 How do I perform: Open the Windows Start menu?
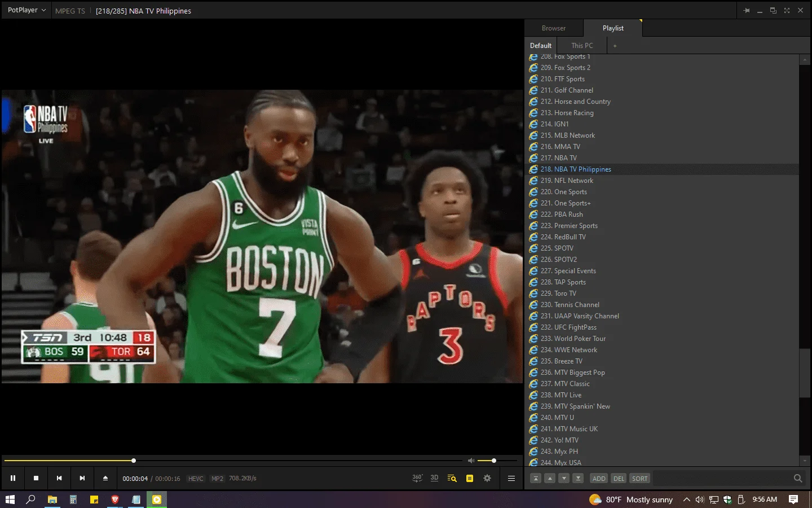pyautogui.click(x=10, y=500)
